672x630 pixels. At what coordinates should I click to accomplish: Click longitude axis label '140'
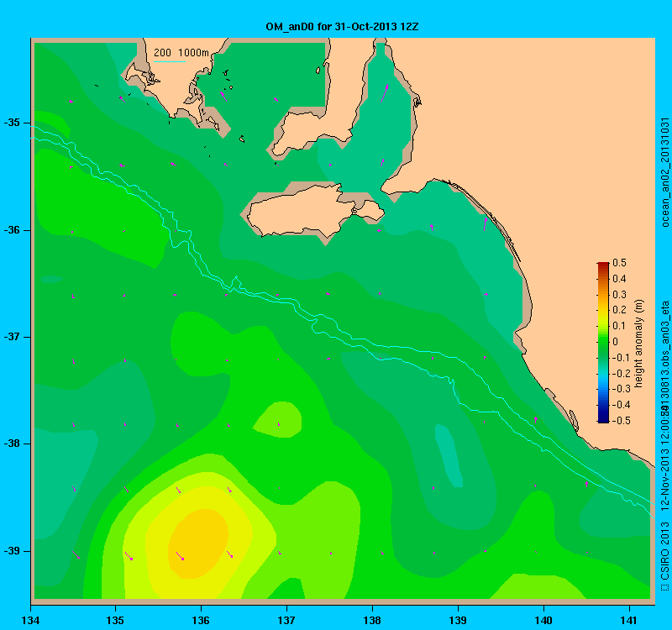pos(543,620)
